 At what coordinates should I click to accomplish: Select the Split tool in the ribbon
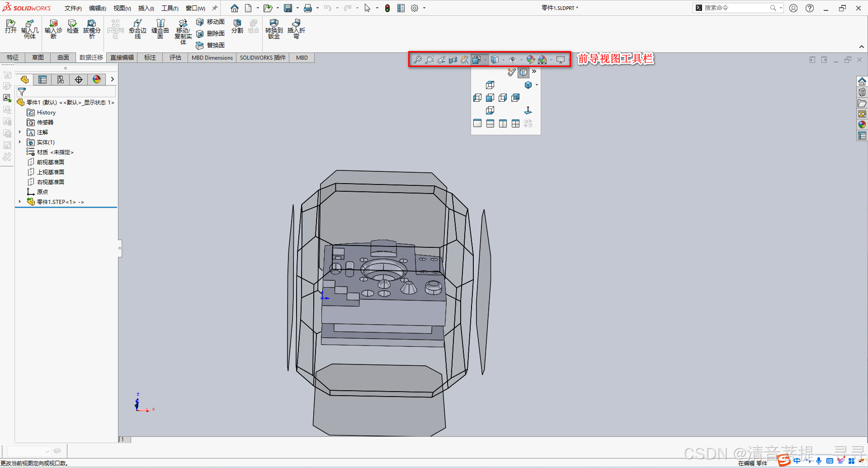click(237, 28)
